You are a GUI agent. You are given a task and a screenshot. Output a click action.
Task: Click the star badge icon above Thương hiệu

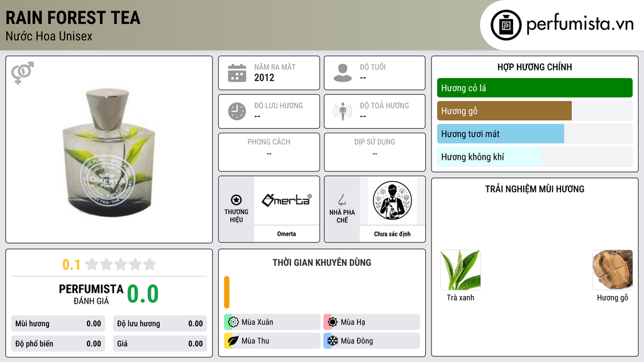(x=236, y=200)
